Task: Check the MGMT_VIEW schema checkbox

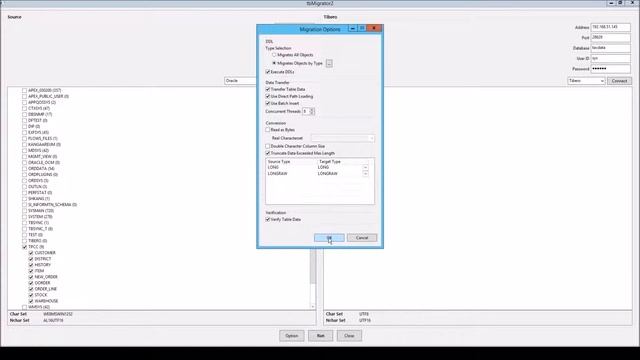Action: pos(24,156)
